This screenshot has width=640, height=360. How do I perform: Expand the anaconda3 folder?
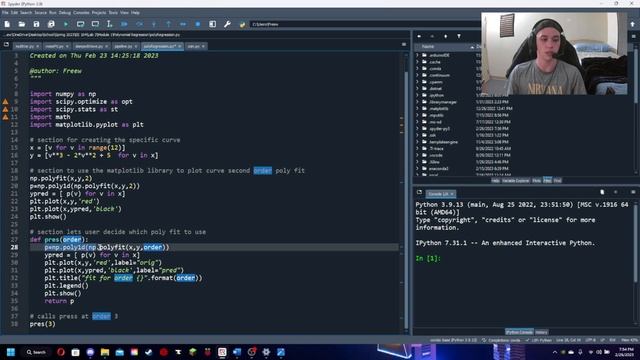[418, 169]
